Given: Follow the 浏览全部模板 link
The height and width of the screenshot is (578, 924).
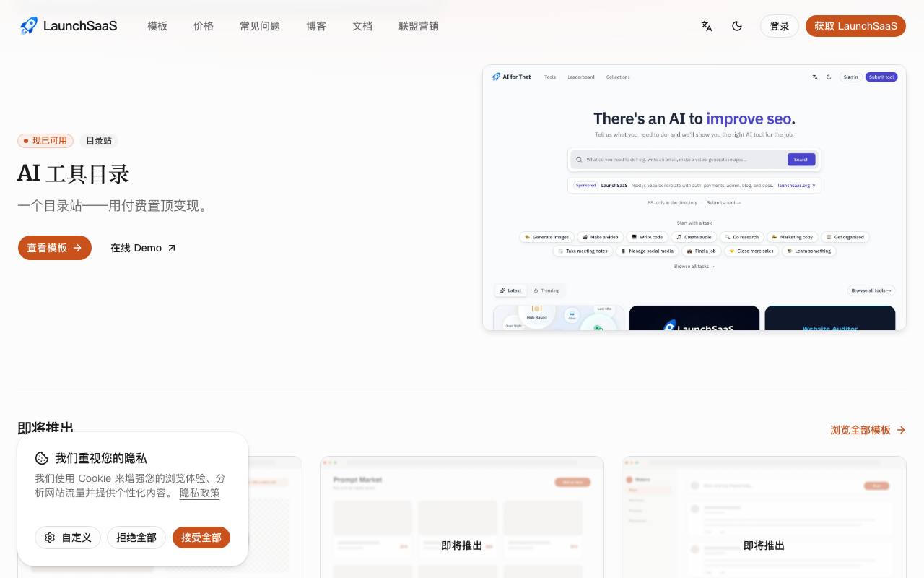Looking at the screenshot, I should coord(868,430).
